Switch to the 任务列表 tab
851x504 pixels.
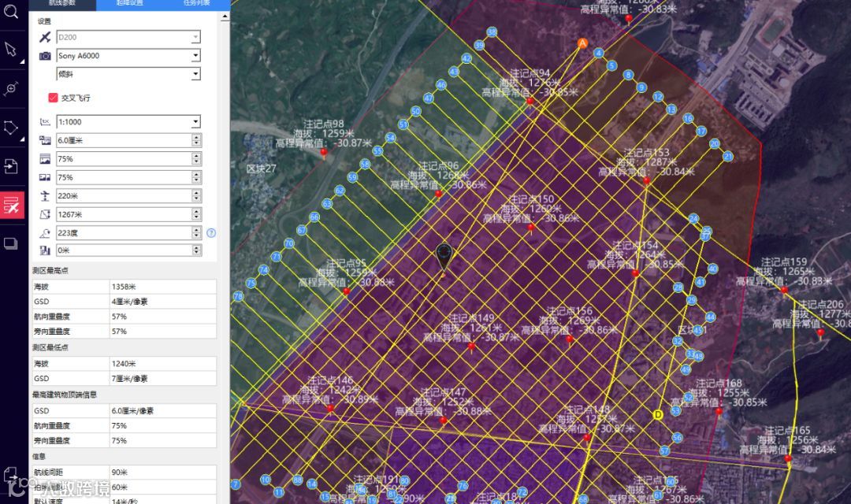point(196,3)
